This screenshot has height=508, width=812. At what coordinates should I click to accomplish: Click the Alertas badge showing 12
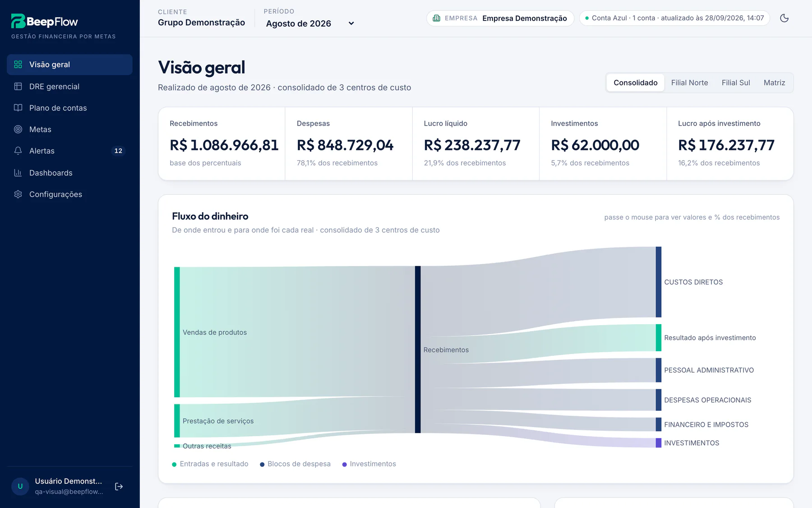pyautogui.click(x=118, y=151)
